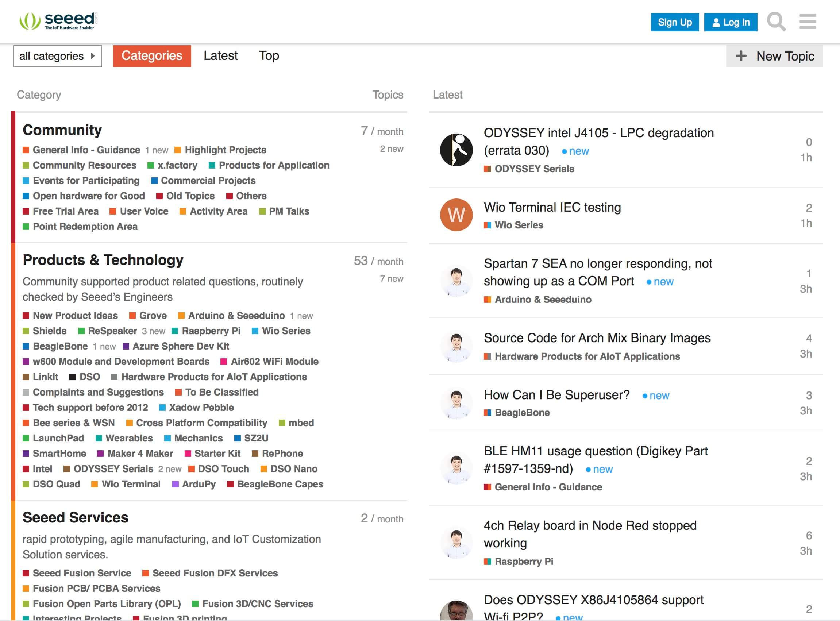This screenshot has height=621, width=840.
Task: Open the Cross Platform Compatibility subcategory
Action: click(197, 423)
